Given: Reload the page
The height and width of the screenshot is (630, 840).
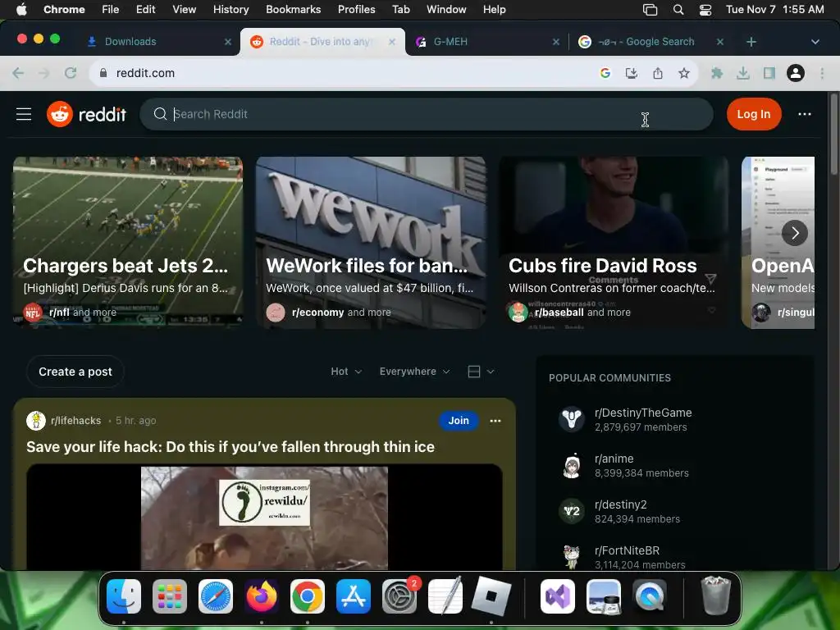Looking at the screenshot, I should click(71, 73).
